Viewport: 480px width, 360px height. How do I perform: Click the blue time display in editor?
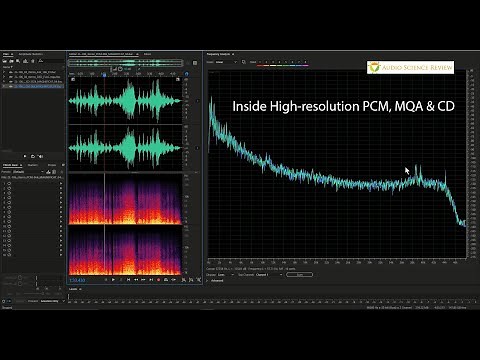pos(77,280)
